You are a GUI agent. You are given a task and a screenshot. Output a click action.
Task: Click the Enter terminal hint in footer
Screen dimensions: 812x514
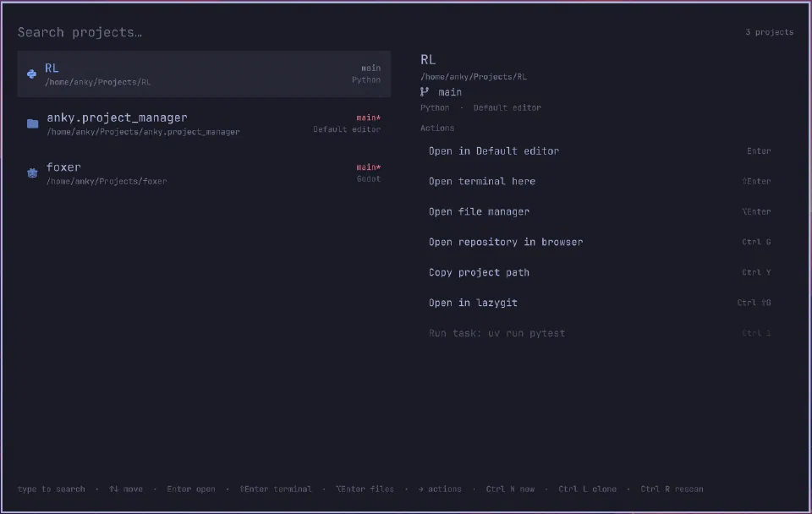coord(276,489)
